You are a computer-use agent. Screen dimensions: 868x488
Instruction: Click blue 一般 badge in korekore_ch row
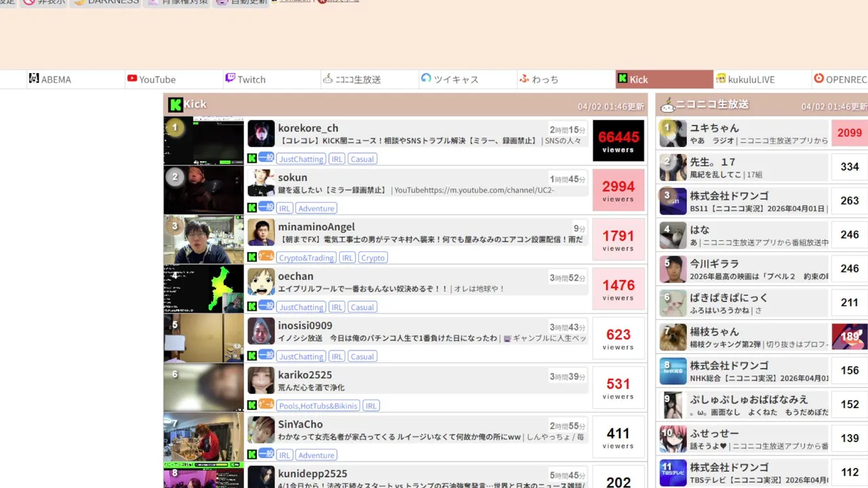coord(267,158)
